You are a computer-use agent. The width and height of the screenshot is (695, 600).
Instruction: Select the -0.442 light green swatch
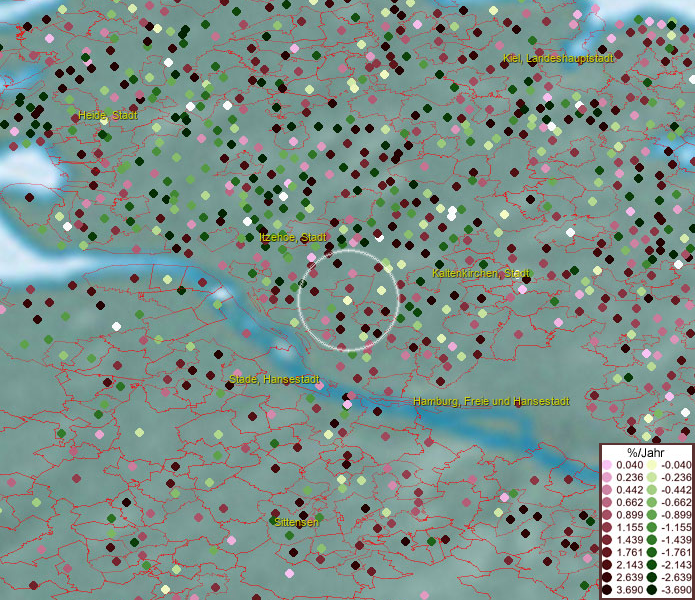(652, 490)
